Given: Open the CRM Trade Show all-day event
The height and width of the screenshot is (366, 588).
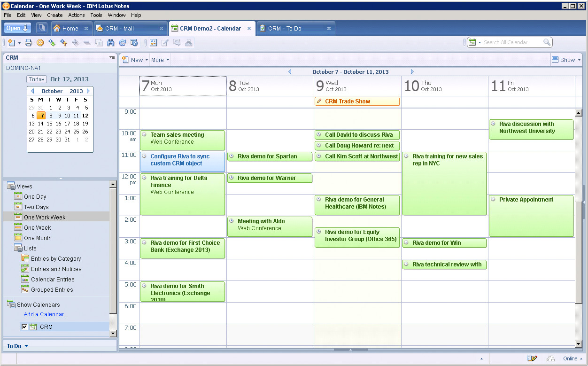Looking at the screenshot, I should (357, 101).
